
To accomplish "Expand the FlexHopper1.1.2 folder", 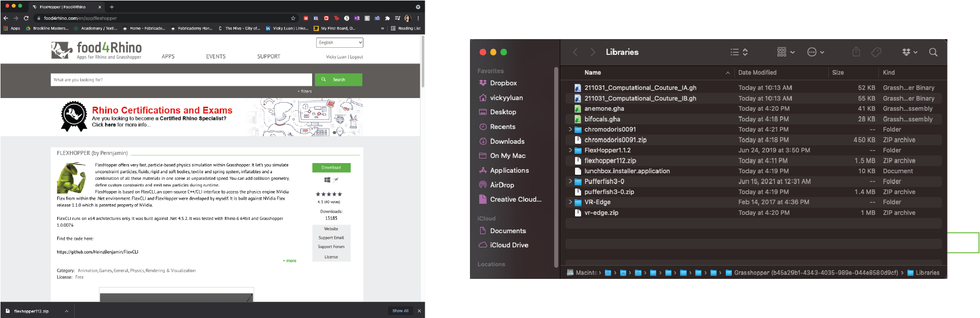I will (x=570, y=150).
